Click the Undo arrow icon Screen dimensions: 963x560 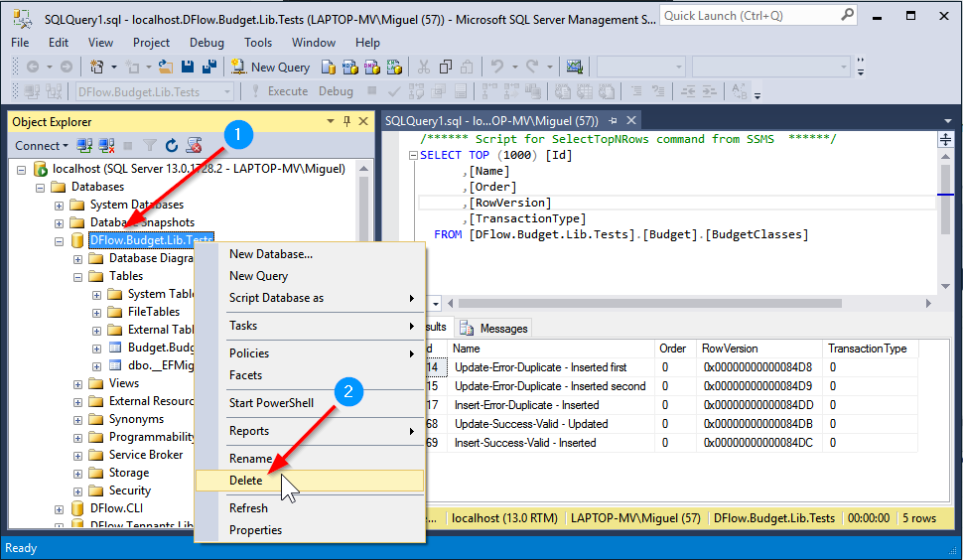click(x=496, y=67)
